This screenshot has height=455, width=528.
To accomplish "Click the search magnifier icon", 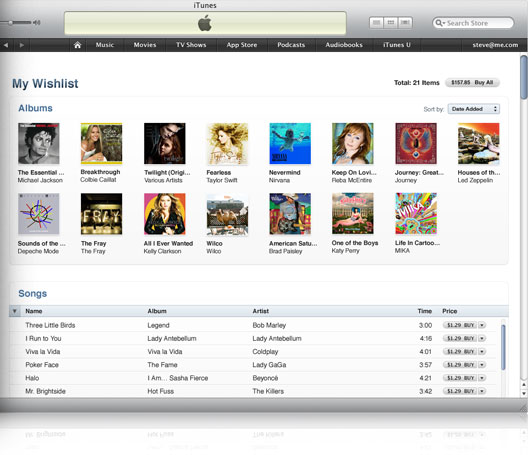I will pyautogui.click(x=439, y=23).
